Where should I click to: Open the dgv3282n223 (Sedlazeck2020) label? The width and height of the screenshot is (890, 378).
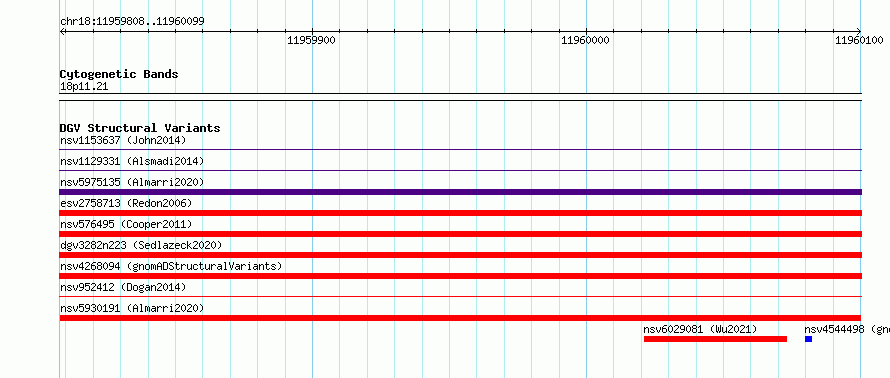coord(141,245)
